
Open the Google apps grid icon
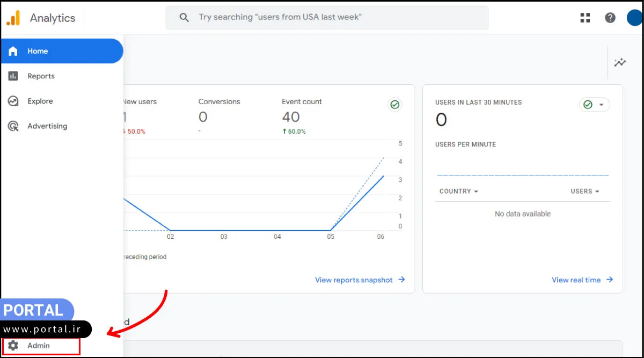585,18
